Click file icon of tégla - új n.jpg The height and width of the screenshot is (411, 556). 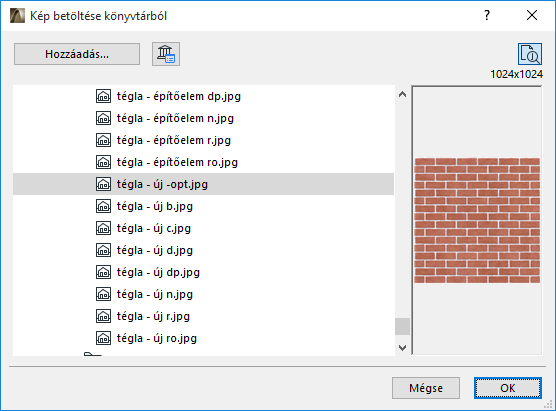click(104, 294)
